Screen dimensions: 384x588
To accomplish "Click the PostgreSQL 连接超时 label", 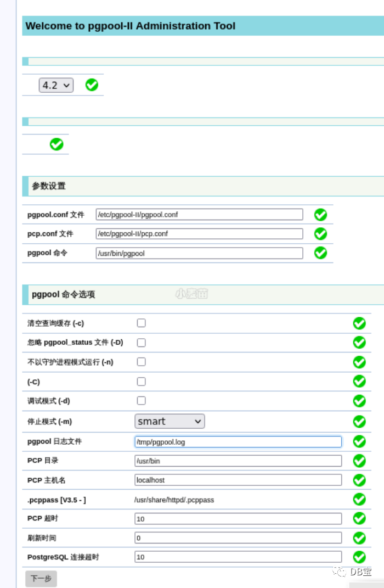I will (x=63, y=557).
